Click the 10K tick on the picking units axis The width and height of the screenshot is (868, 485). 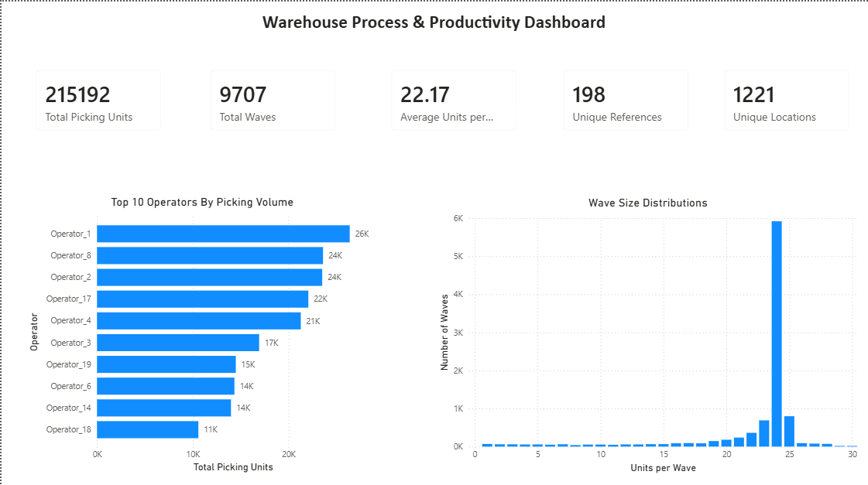pyautogui.click(x=194, y=454)
